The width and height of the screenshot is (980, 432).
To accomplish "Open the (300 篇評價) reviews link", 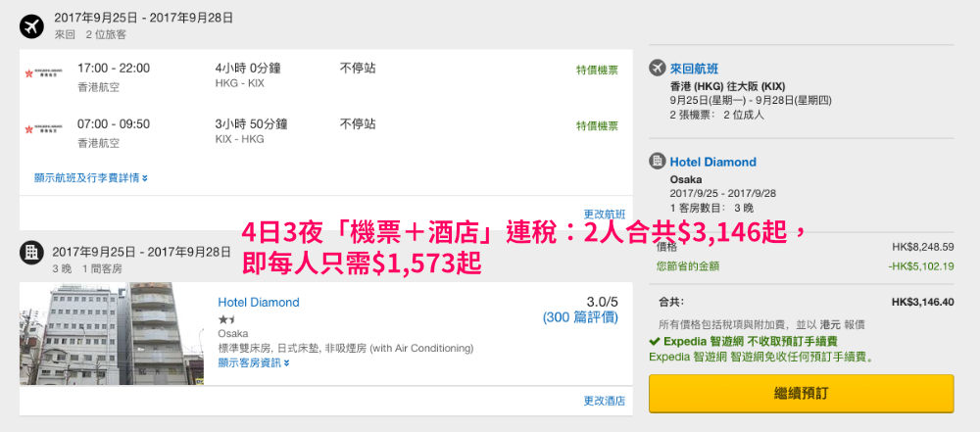I will click(580, 317).
